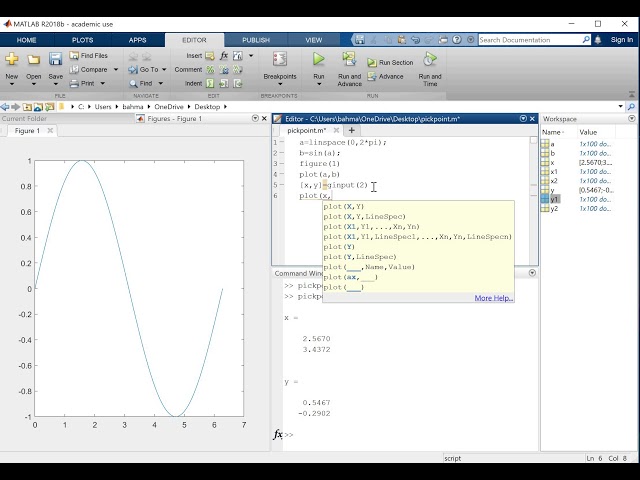The image size is (640, 480).
Task: Open the Open dropdown arrow
Action: (x=33, y=84)
